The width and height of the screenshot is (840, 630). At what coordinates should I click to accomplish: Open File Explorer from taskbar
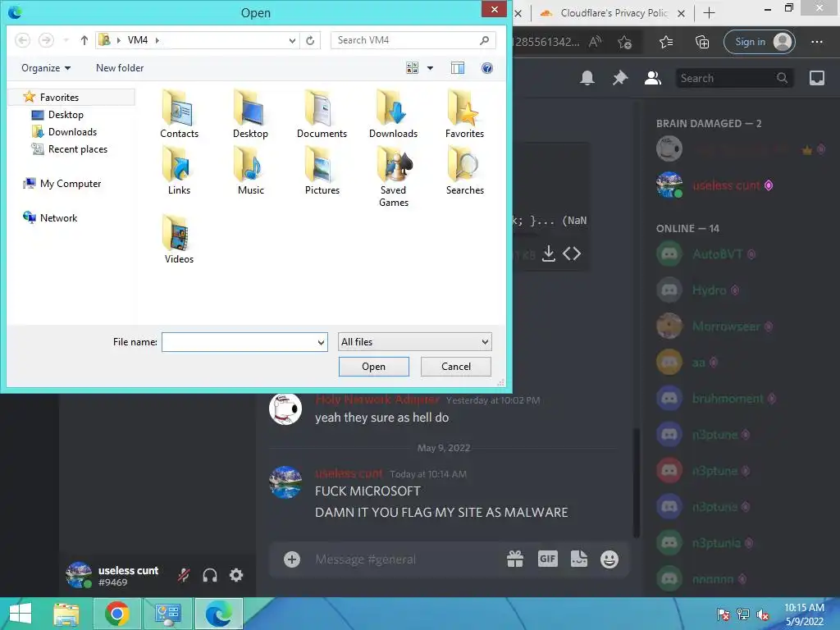tap(66, 614)
